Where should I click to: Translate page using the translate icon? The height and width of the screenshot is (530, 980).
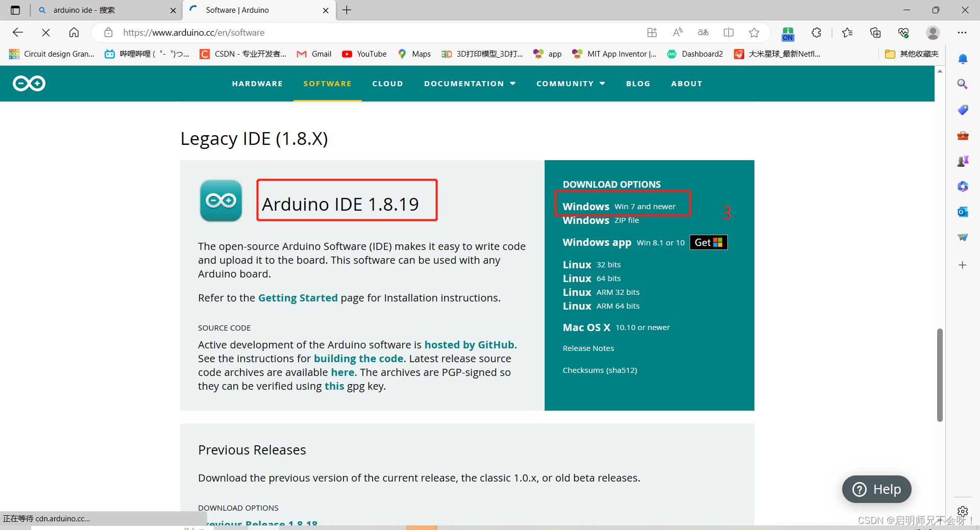click(x=703, y=33)
